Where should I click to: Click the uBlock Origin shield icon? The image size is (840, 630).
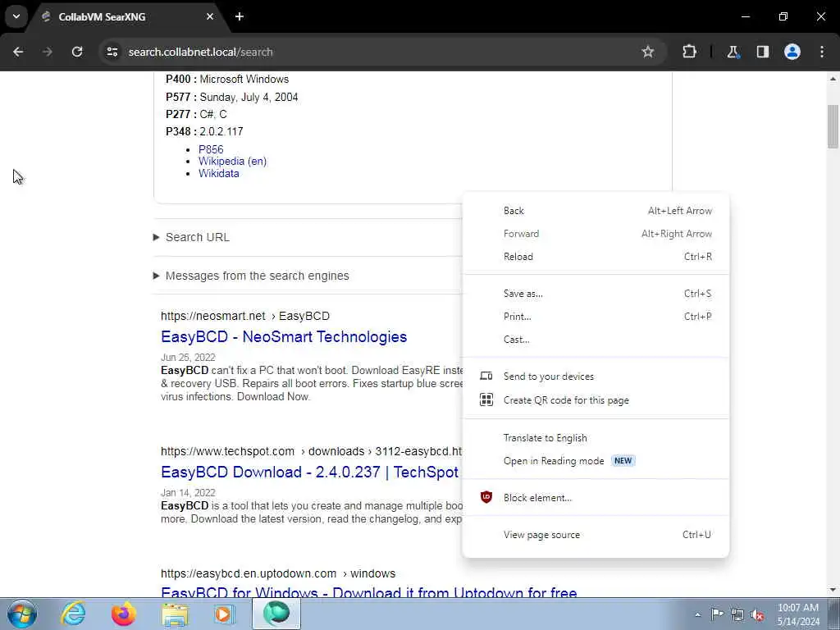tap(486, 498)
